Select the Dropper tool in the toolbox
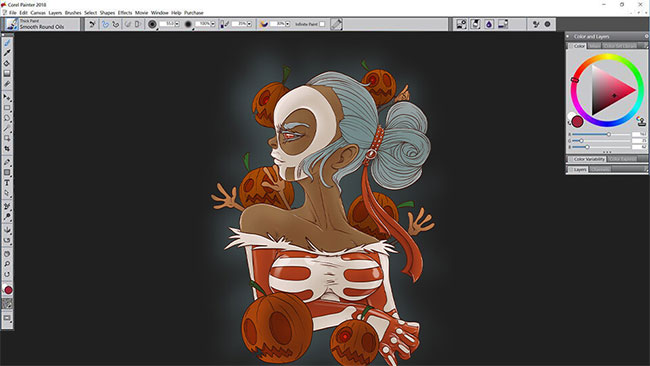 click(7, 53)
